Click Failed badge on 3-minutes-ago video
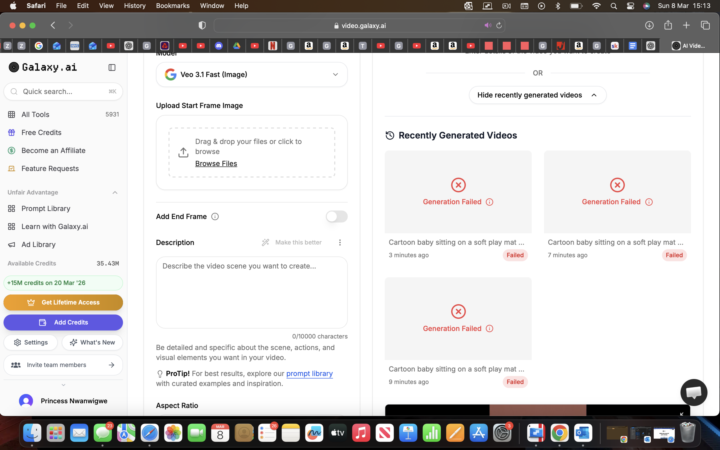The image size is (720, 450). tap(515, 255)
